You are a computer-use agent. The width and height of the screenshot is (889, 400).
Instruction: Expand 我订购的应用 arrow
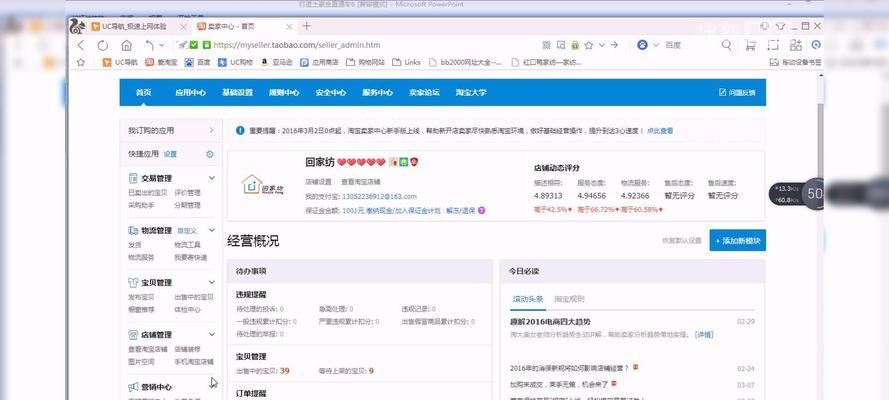211,130
